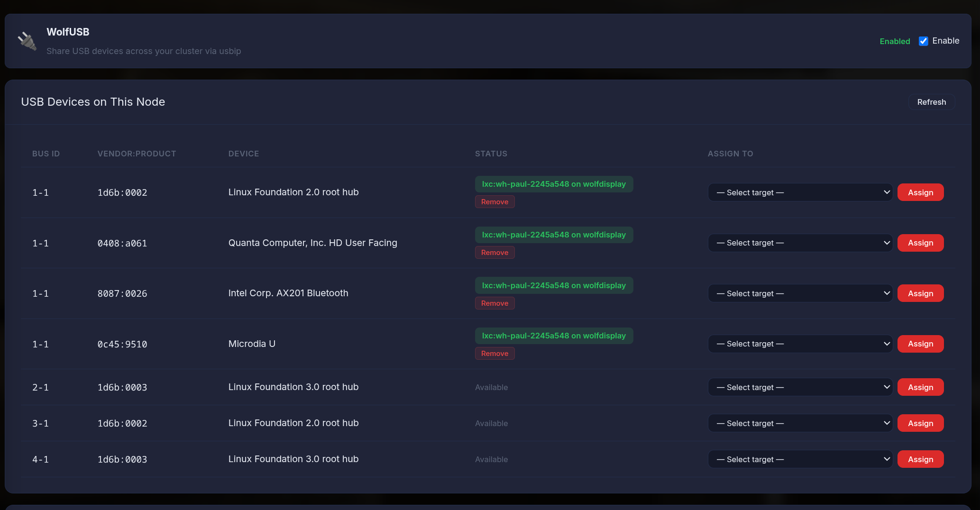980x510 pixels.
Task: Click the STATUS column header
Action: [491, 154]
